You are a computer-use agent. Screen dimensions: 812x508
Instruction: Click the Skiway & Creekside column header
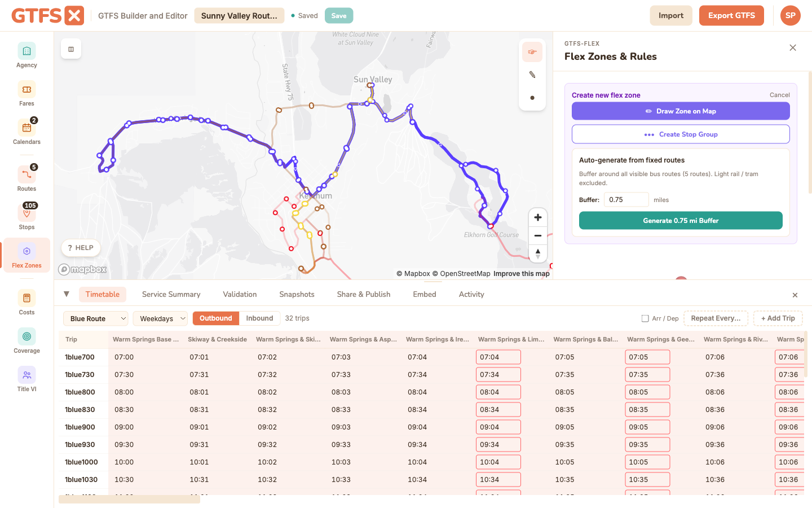point(217,339)
